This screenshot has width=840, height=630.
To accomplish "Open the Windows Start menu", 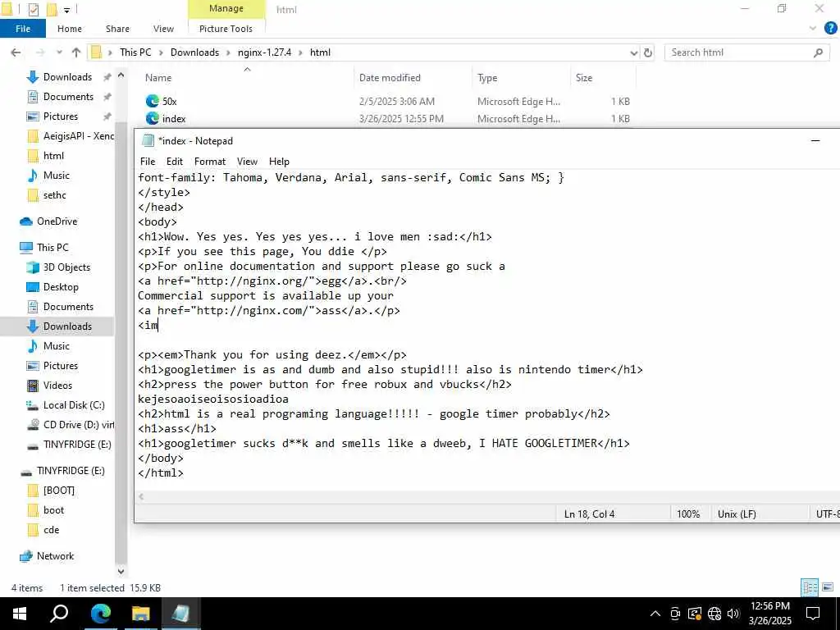I will tap(20, 614).
